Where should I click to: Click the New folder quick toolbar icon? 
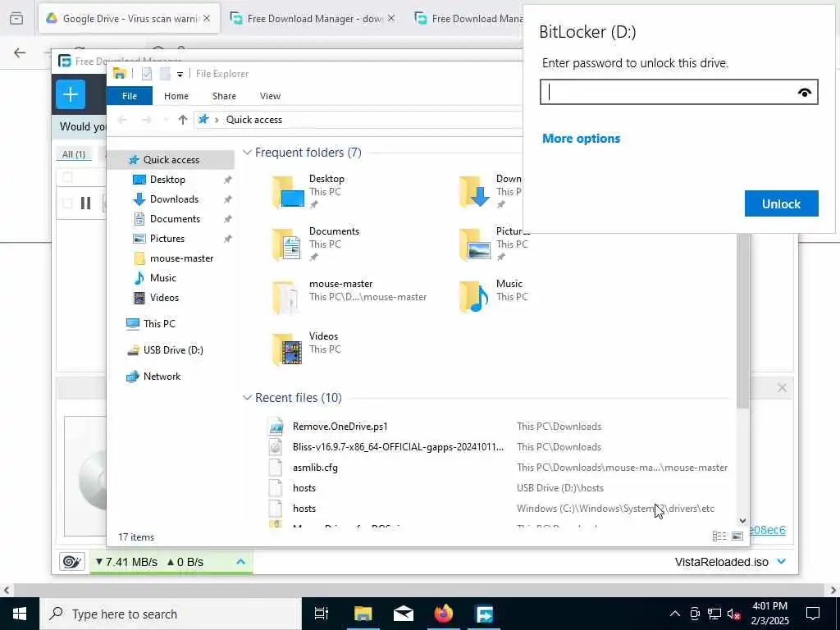[165, 74]
